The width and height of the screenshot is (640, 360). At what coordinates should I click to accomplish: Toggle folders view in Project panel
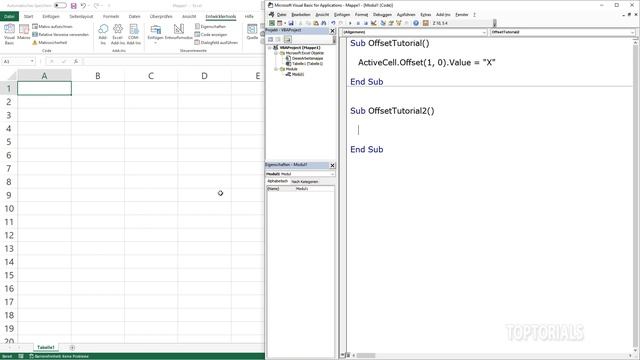[288, 39]
